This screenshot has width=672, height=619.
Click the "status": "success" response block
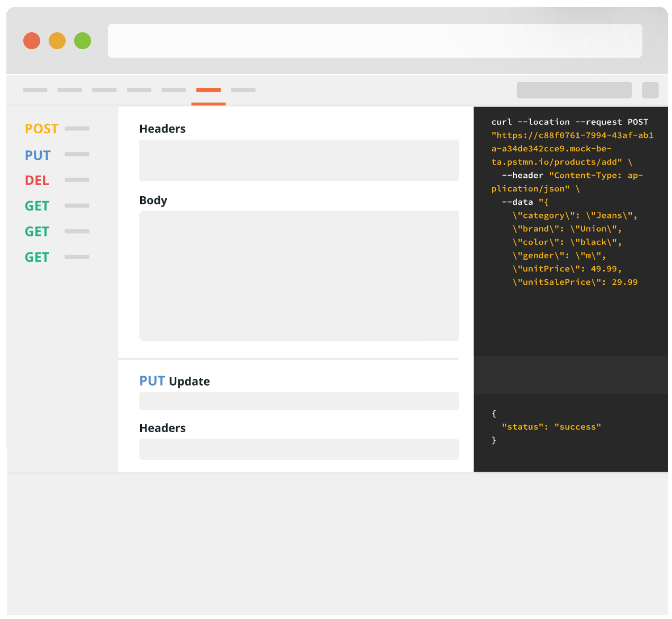[x=550, y=427]
